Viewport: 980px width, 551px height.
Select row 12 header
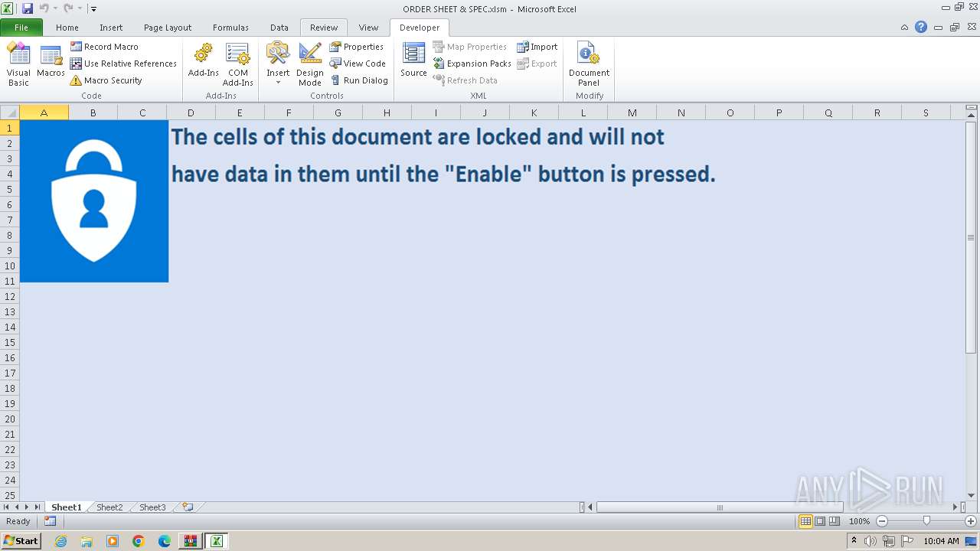pos(10,296)
